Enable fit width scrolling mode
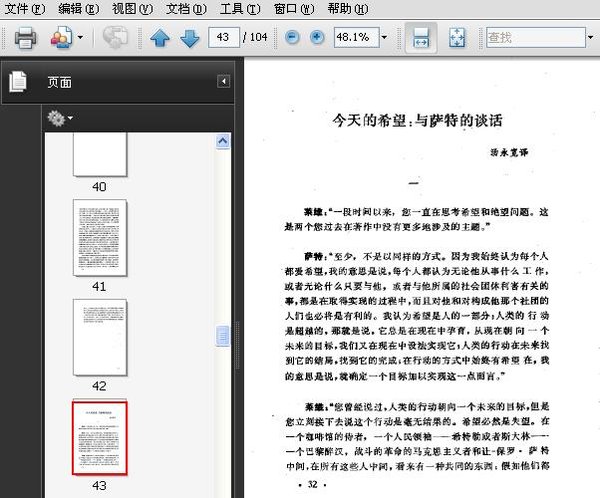 click(421, 39)
